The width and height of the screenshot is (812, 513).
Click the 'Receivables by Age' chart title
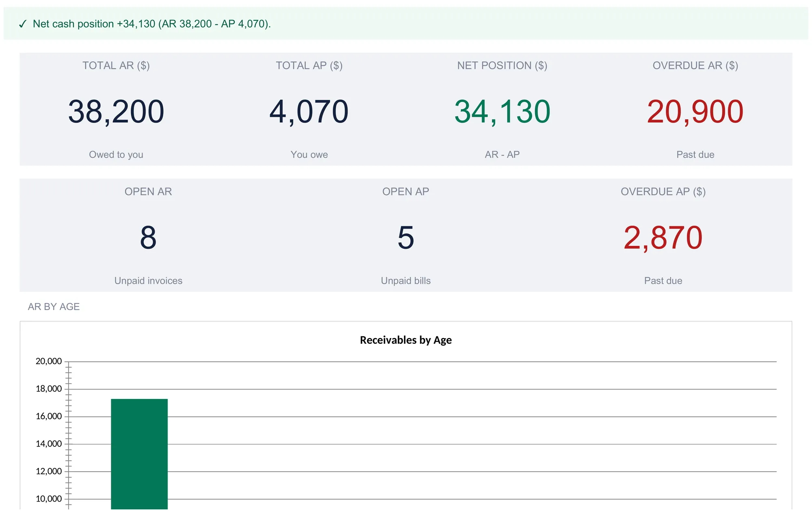click(x=406, y=340)
